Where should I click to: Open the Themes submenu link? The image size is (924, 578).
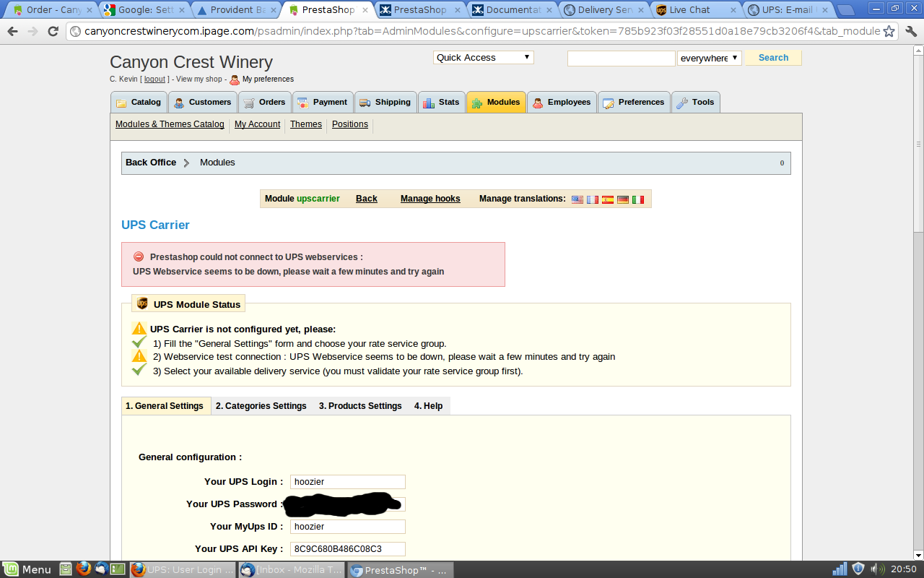coord(306,124)
